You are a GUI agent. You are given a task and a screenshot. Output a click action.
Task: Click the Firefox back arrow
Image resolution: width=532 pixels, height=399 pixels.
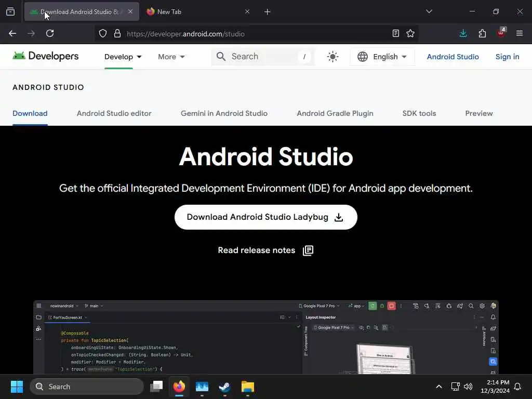(12, 33)
